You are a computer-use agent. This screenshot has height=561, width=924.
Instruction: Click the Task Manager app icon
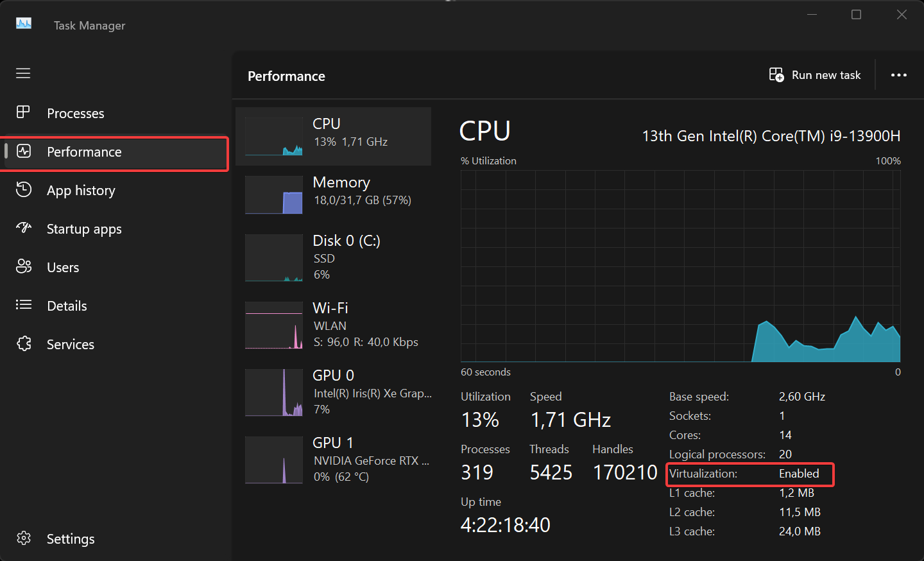click(x=24, y=24)
